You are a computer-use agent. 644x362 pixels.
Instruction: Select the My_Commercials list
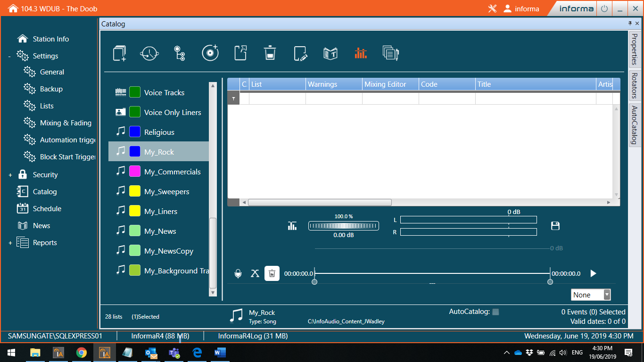[x=173, y=172]
